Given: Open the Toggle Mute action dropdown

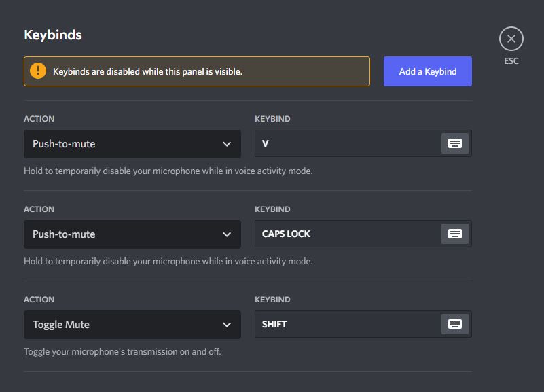Looking at the screenshot, I should (132, 325).
